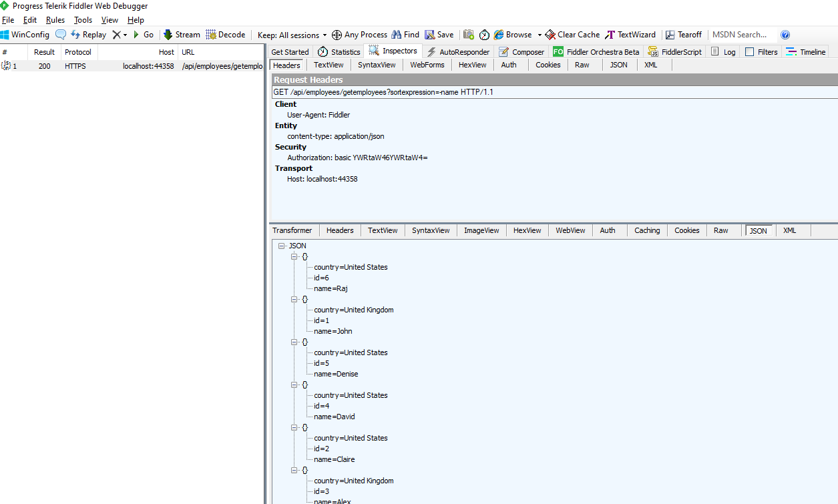
Task: Open the Edit menu
Action: click(30, 20)
